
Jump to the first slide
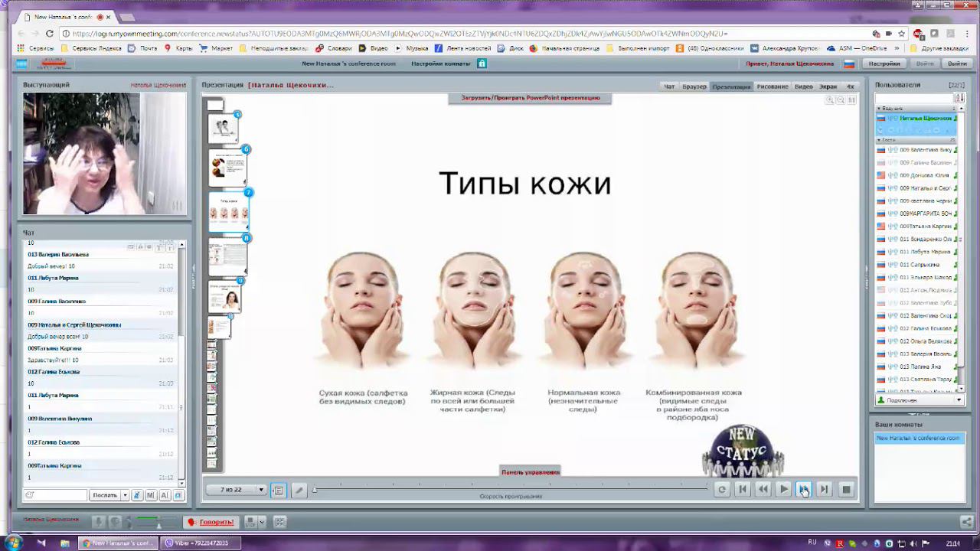click(x=742, y=490)
